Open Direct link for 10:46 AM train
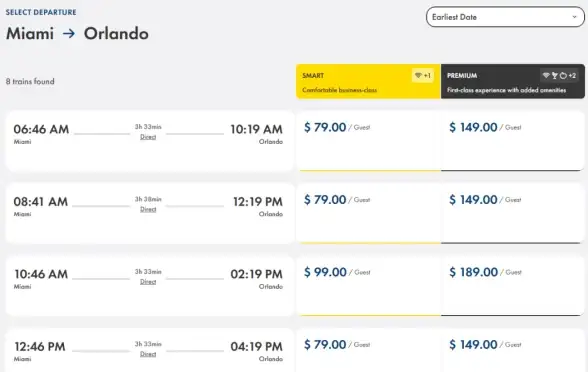Image resolution: width=588 pixels, height=372 pixels. click(x=148, y=282)
